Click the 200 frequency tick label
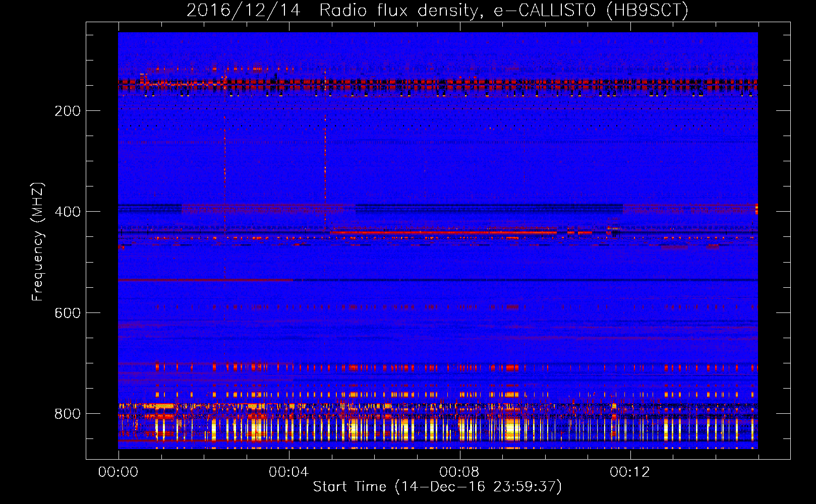The width and height of the screenshot is (816, 504). coord(68,111)
